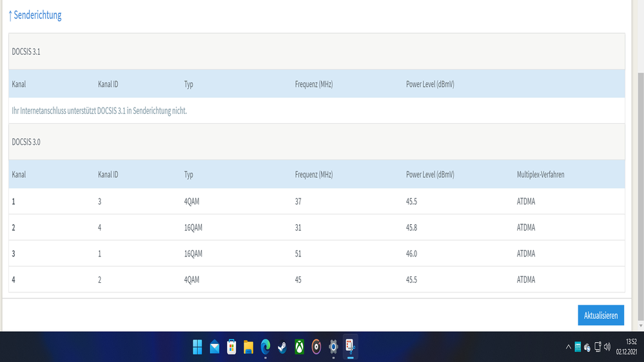Click ATDMA in channel 3 row
This screenshot has height=362, width=644.
click(526, 254)
